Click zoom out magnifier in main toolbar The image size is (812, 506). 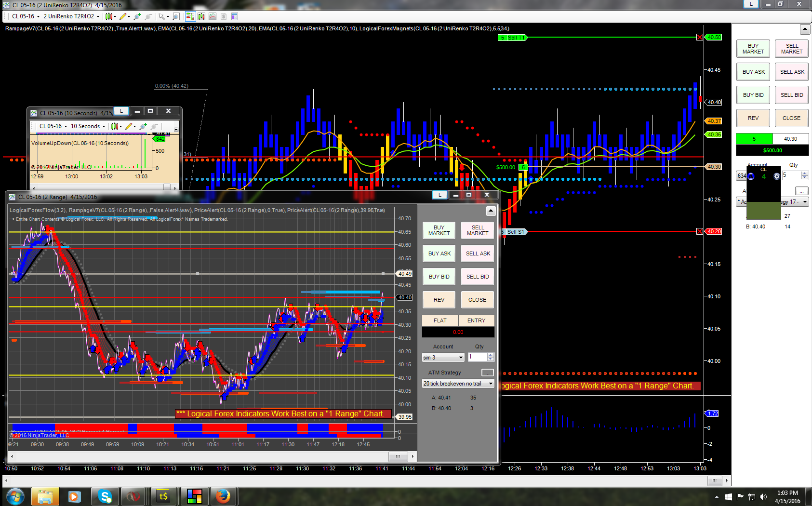(149, 16)
